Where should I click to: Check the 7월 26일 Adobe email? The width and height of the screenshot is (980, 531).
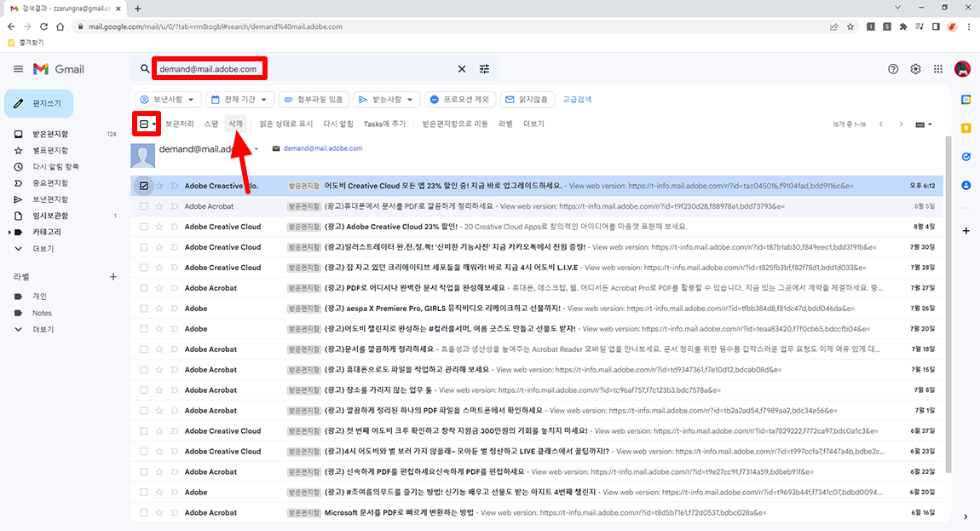pos(144,309)
